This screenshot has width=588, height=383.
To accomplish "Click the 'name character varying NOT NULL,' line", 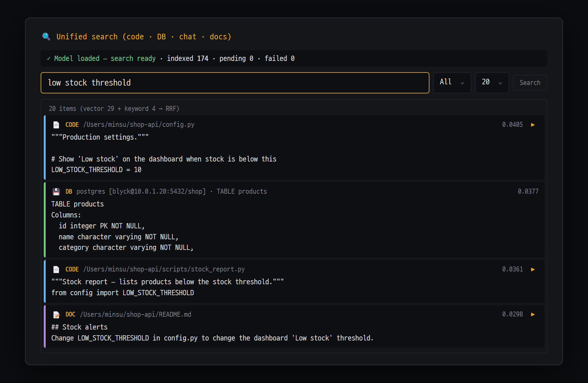I will 119,237.
